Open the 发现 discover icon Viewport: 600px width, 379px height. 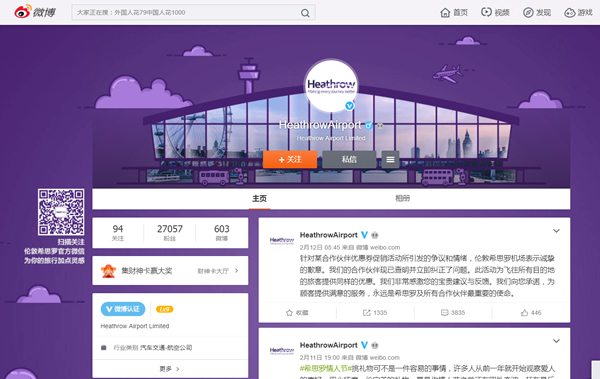pos(528,13)
